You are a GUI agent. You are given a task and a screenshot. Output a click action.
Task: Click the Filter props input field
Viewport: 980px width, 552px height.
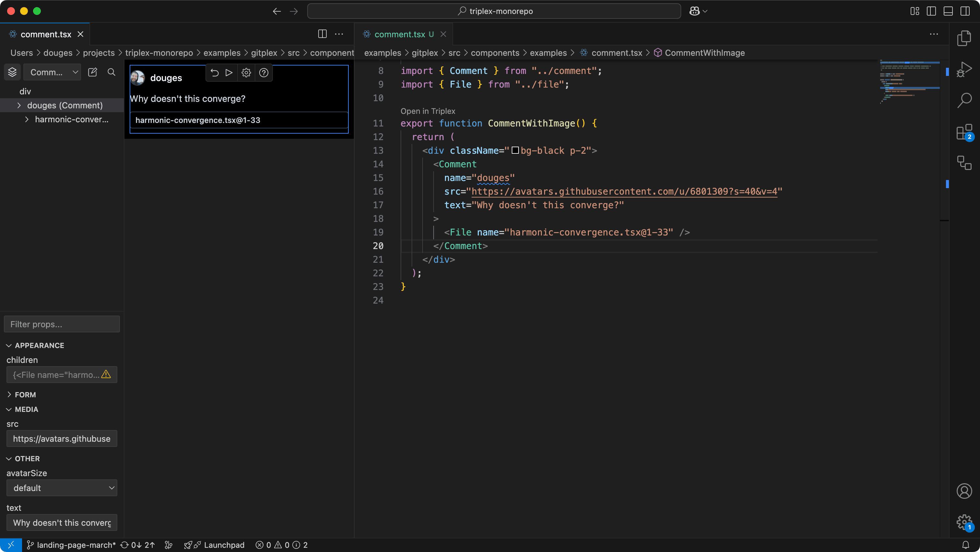pos(62,324)
